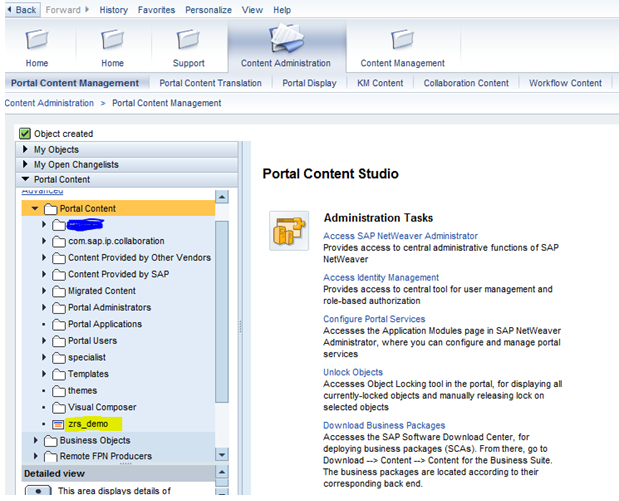
Task: Select the Portal Applications tree item
Action: 105,324
